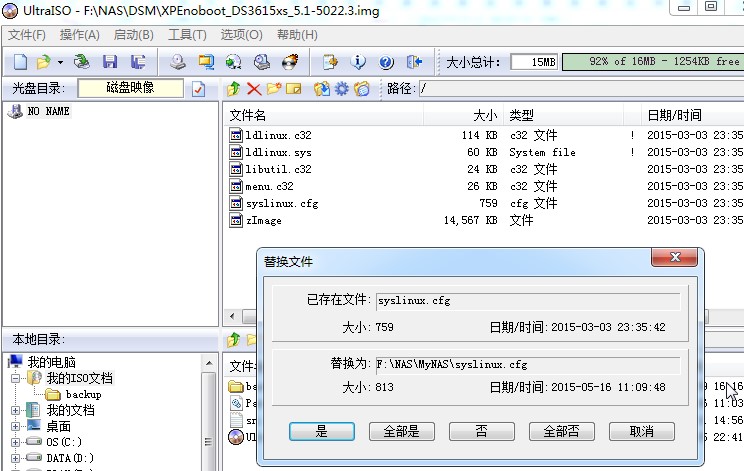Open the 操作(A) menu
This screenshot has height=471, width=744.
(x=80, y=35)
